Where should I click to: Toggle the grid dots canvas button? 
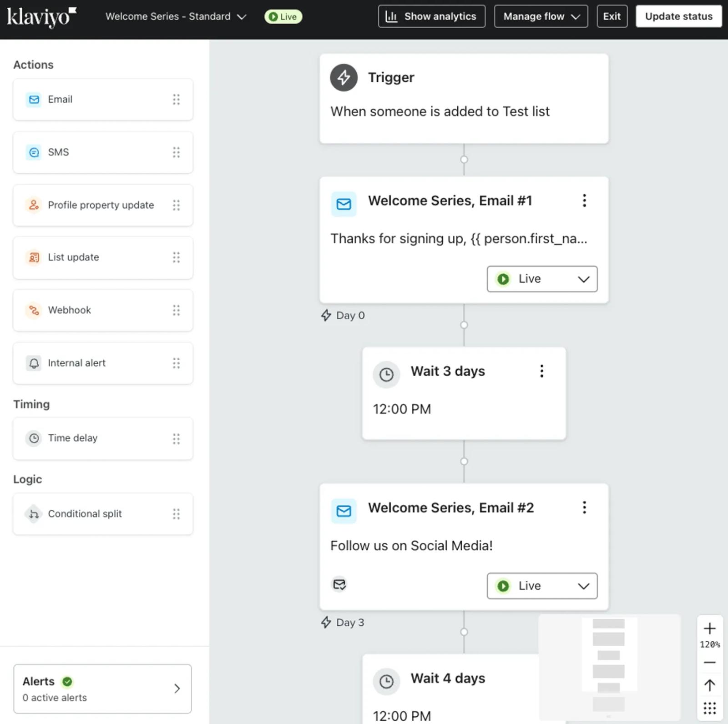tap(709, 708)
